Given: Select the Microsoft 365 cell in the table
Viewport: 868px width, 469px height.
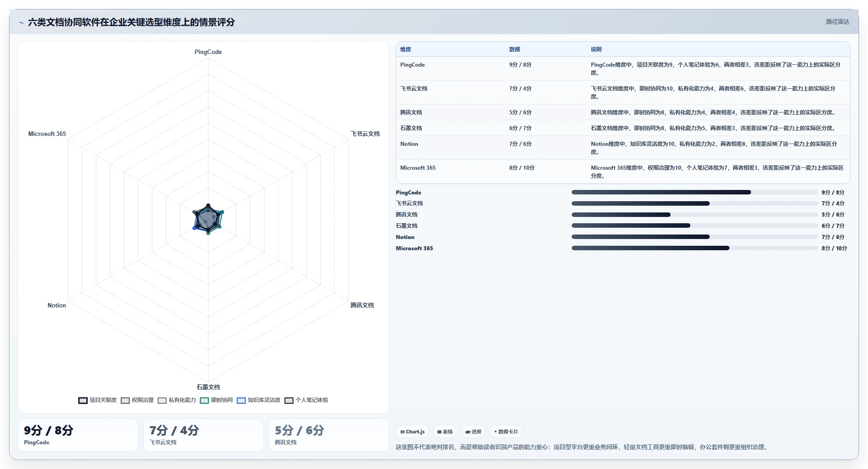Looking at the screenshot, I should [418, 168].
